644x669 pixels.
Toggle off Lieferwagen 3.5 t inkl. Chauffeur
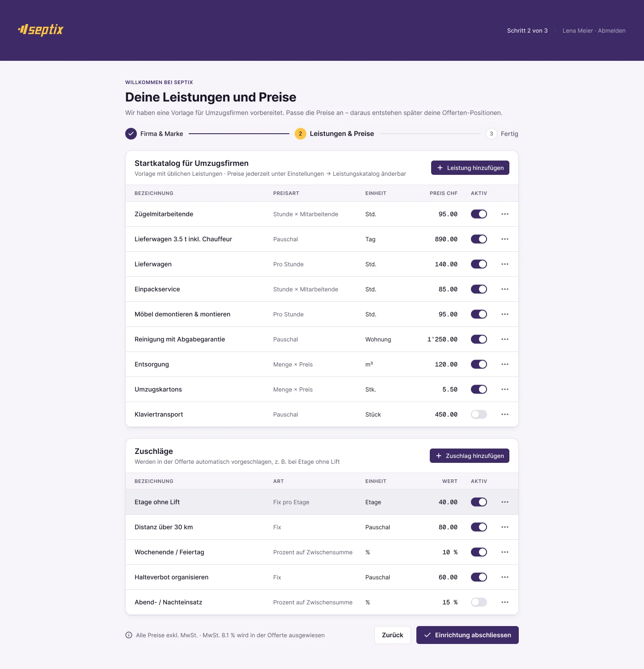tap(479, 239)
